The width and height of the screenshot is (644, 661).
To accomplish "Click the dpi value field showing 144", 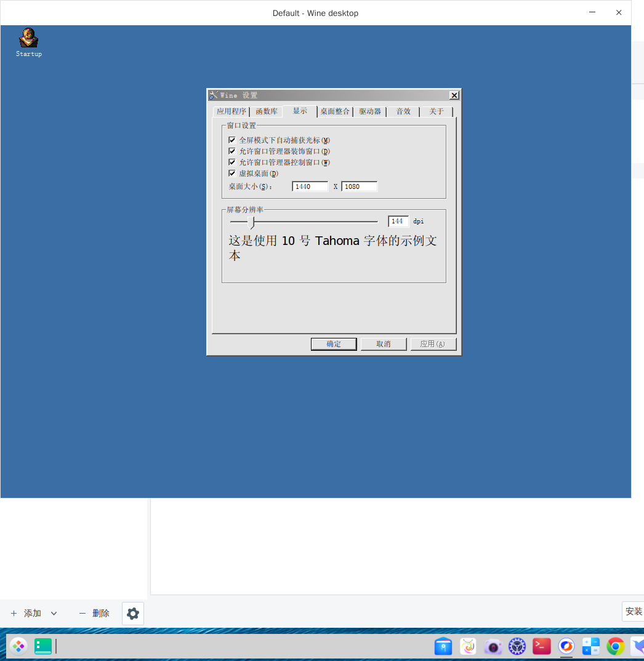I will [x=398, y=222].
